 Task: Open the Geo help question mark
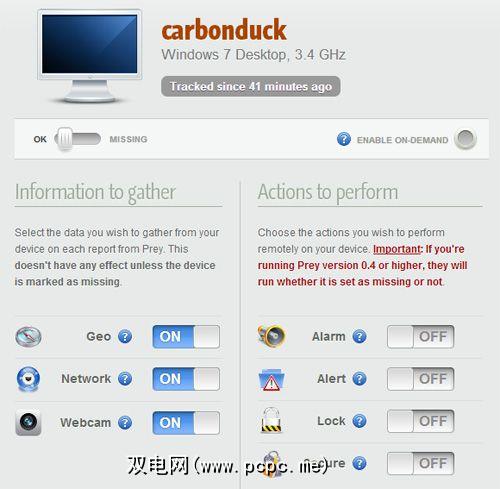[125, 336]
